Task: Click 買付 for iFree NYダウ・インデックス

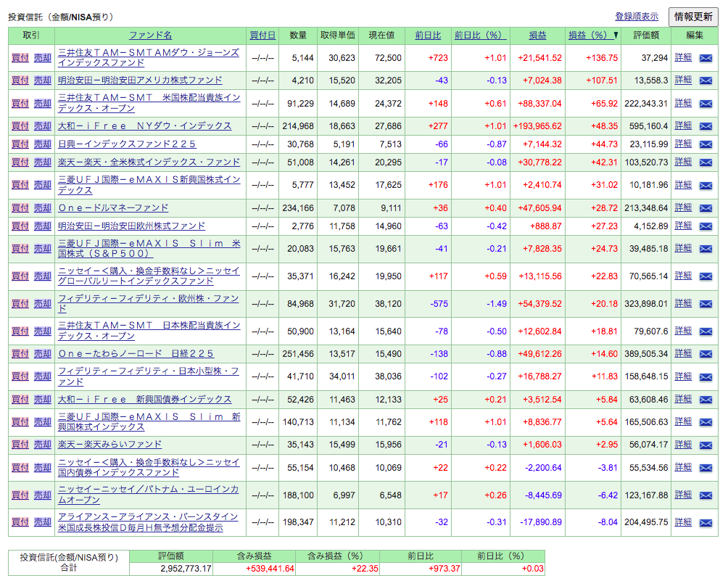Action: click(20, 126)
